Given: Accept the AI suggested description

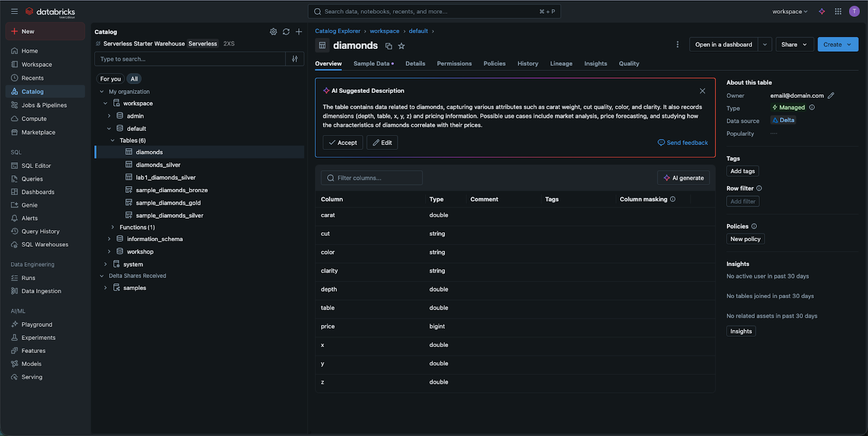Looking at the screenshot, I should tap(343, 143).
